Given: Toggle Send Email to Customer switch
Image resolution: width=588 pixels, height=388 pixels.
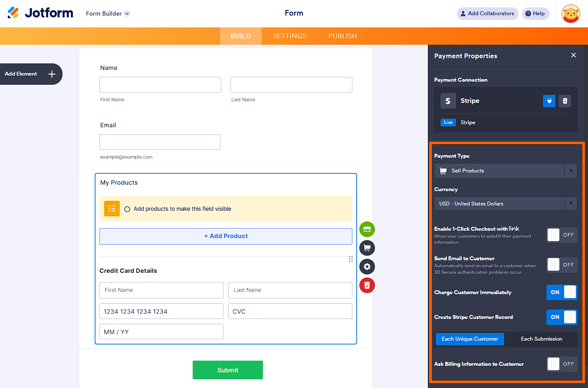Looking at the screenshot, I should tap(562, 265).
